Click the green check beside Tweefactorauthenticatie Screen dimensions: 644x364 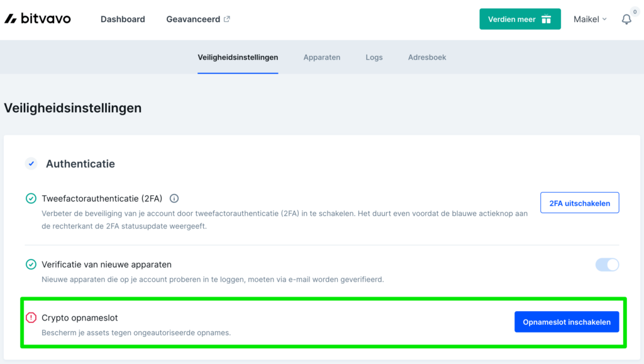(31, 198)
